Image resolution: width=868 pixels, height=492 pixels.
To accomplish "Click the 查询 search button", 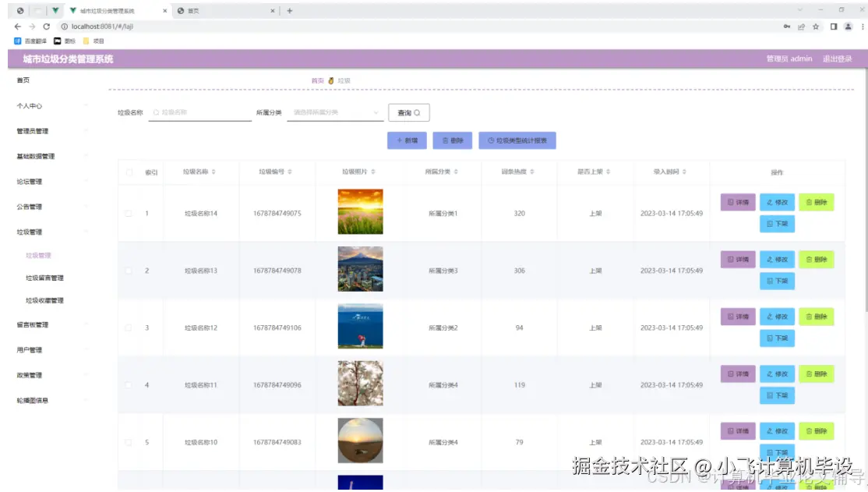I will [408, 112].
